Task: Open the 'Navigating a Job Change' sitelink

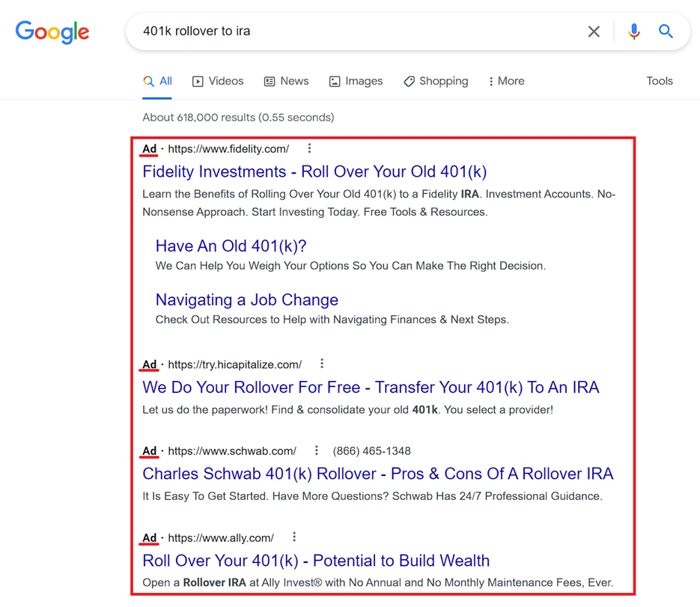Action: click(247, 300)
